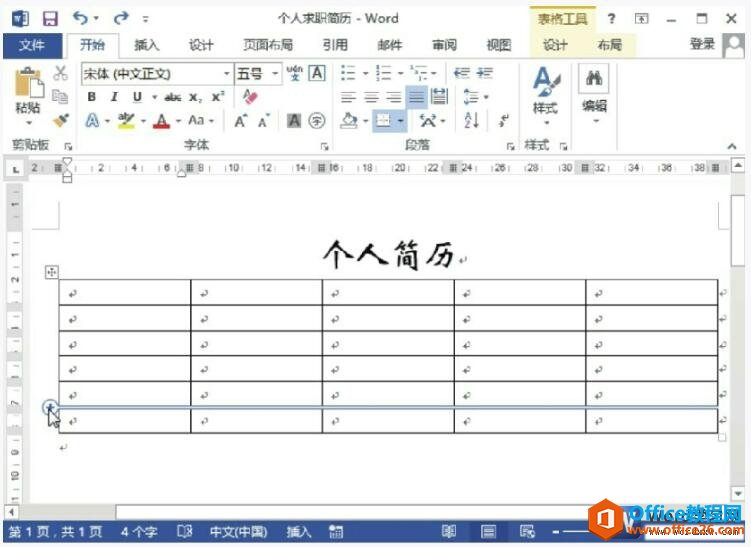Image resolution: width=751 pixels, height=547 pixels.
Task: Insert enclosed character icon
Action: 317,121
